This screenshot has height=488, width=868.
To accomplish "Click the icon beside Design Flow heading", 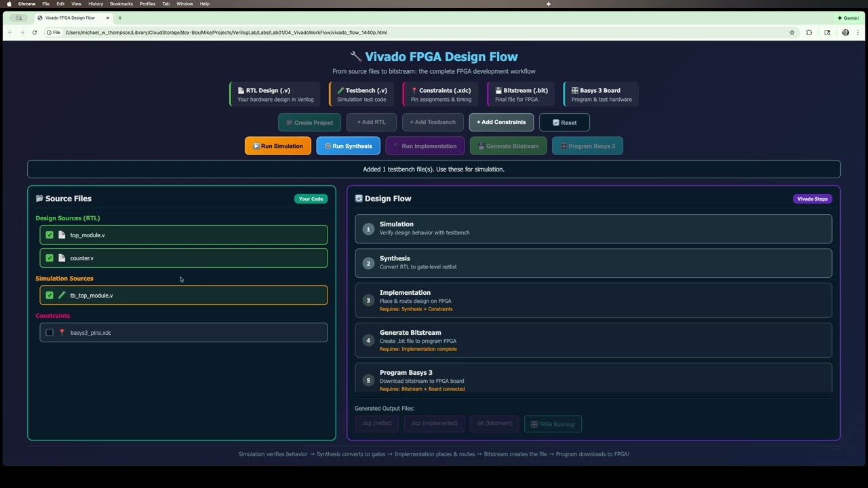I will [359, 199].
